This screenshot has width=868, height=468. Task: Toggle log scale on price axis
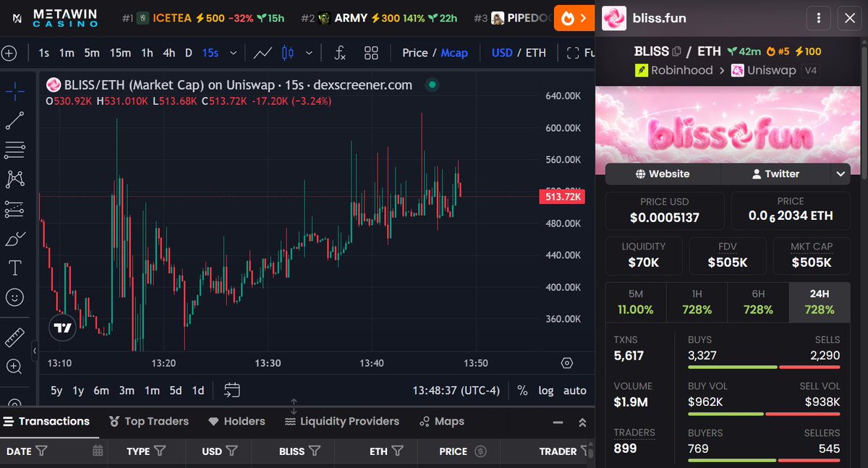pos(546,391)
